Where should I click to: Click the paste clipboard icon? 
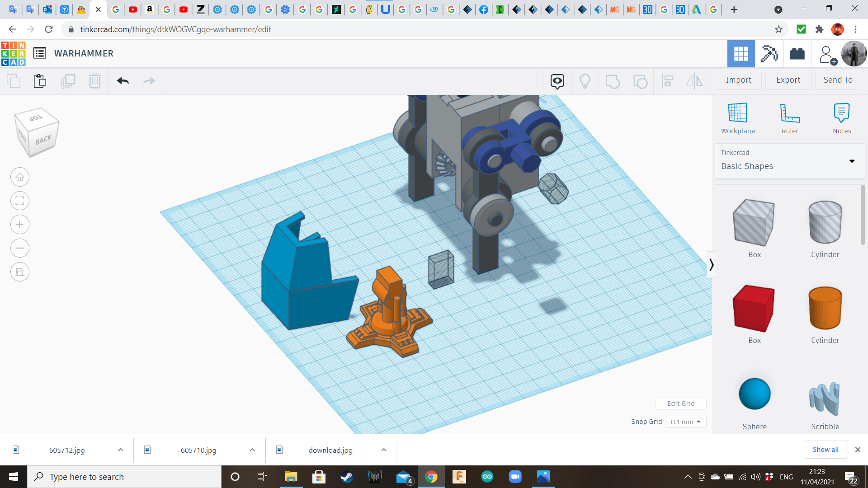(40, 81)
